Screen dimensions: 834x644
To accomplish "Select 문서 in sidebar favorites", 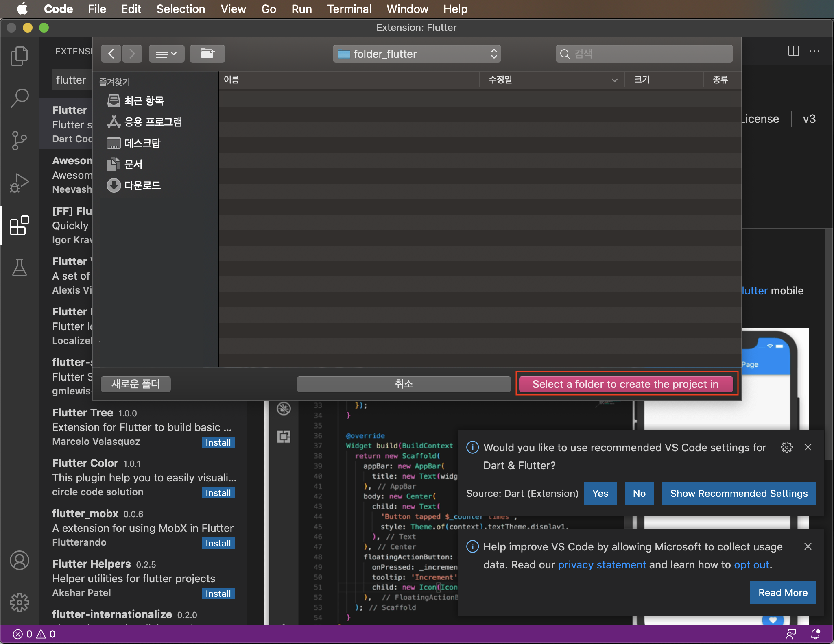I will (124, 164).
